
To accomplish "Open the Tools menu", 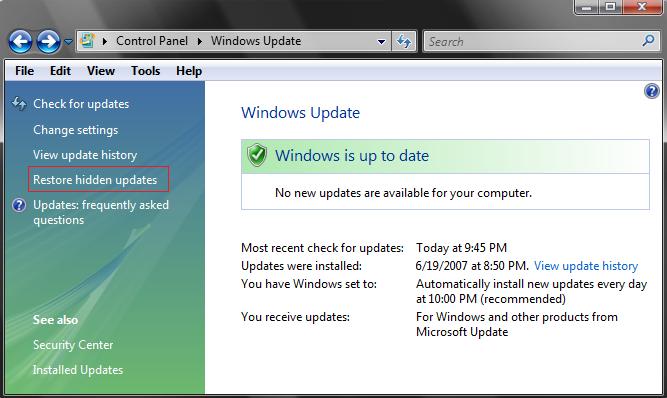I will (x=145, y=71).
